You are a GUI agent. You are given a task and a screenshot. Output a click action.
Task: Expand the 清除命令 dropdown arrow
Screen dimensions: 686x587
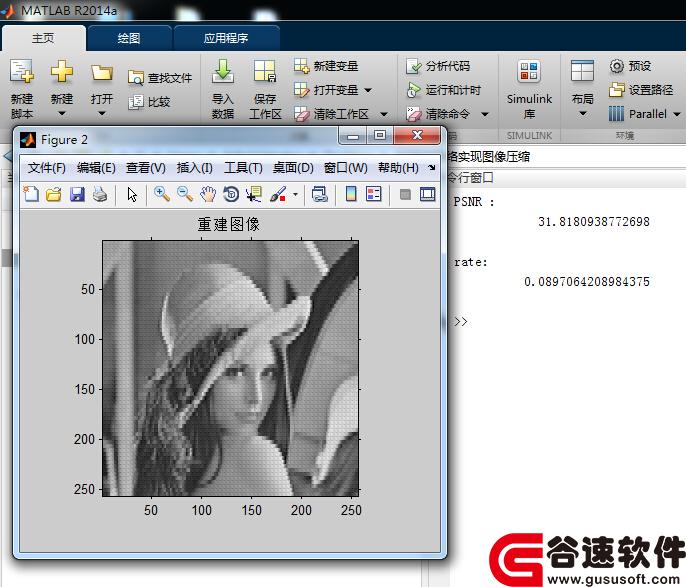click(x=485, y=115)
